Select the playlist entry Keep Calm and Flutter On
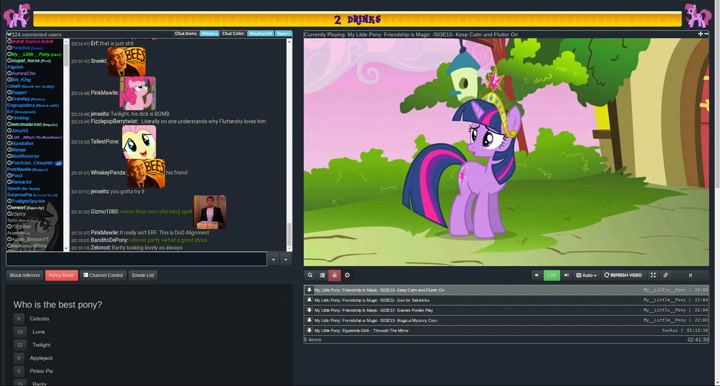 click(506, 290)
